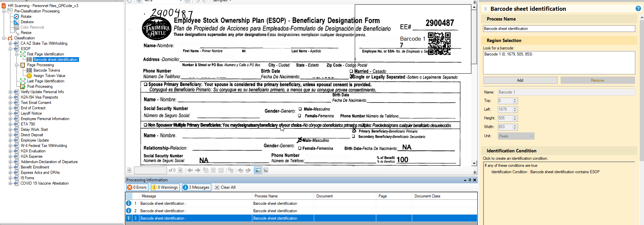This screenshot has width=644, height=225.
Task: Click the Classification stage icon
Action: [x=10, y=38]
